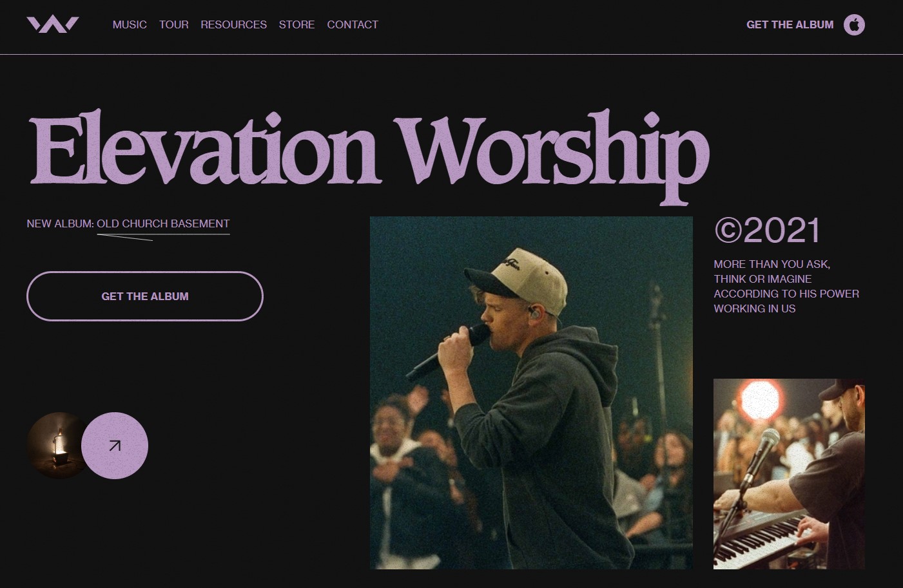903x588 pixels.
Task: Click the header Get The Album link
Action: pos(790,24)
